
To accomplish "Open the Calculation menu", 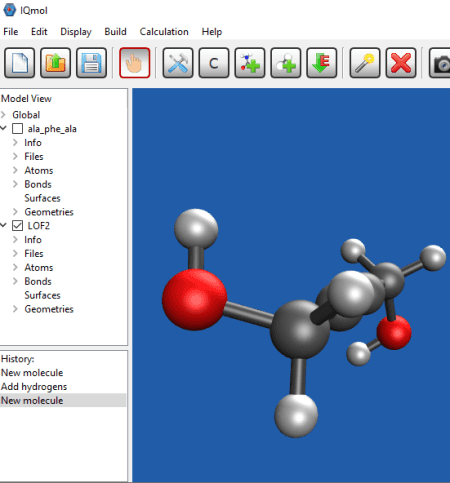I will click(164, 32).
